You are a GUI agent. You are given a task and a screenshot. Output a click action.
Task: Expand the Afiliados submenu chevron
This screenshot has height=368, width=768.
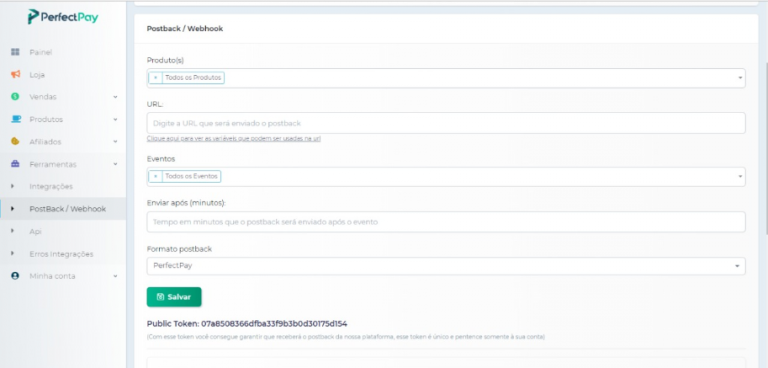click(115, 142)
